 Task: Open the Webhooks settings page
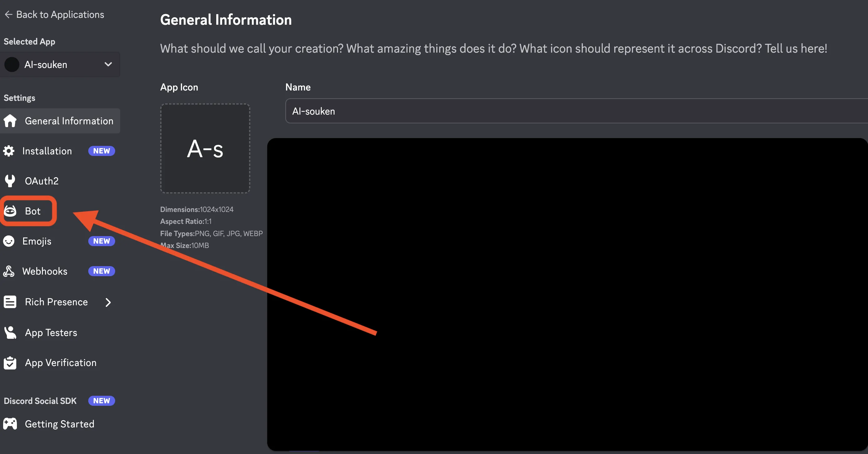pos(45,271)
